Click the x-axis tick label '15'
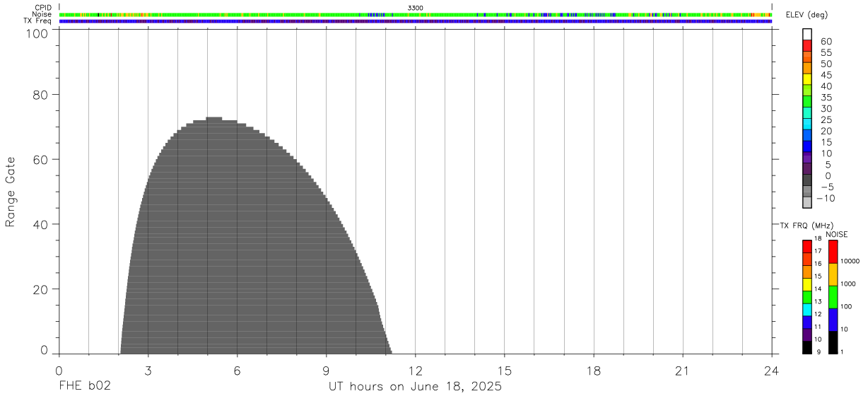This screenshot has height=401, width=868. [x=505, y=371]
